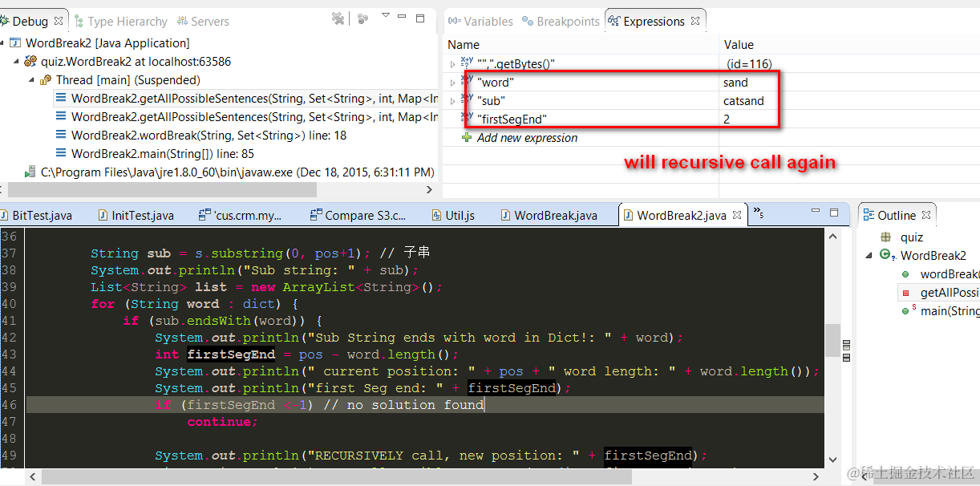Click the quiz package icon in Outline
The width and height of the screenshot is (980, 486).
tap(885, 237)
